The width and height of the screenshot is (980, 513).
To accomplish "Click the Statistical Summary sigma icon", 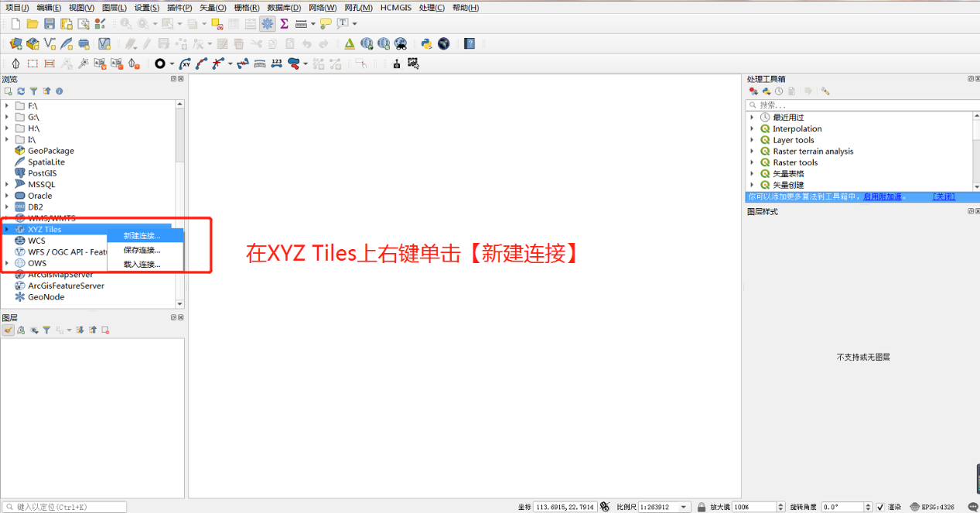I will (x=284, y=24).
